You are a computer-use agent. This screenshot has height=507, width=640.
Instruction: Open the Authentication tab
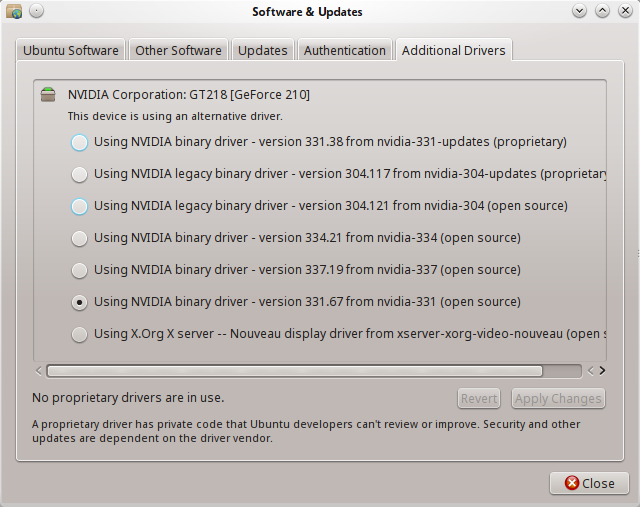click(x=345, y=50)
